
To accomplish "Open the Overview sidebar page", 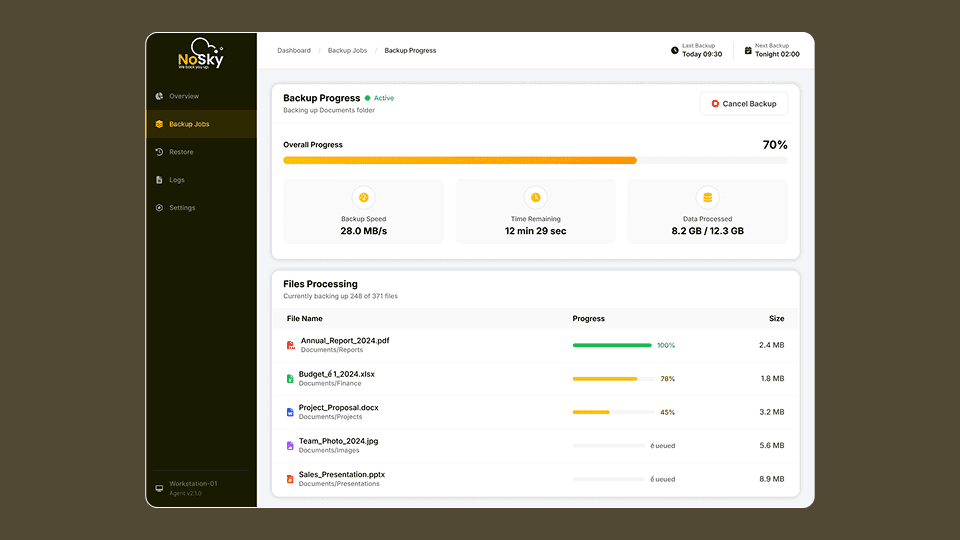I will 184,96.
